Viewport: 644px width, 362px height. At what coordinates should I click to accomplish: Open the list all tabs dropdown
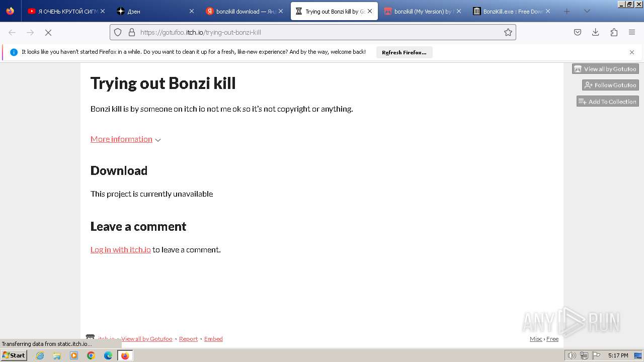coord(587,11)
